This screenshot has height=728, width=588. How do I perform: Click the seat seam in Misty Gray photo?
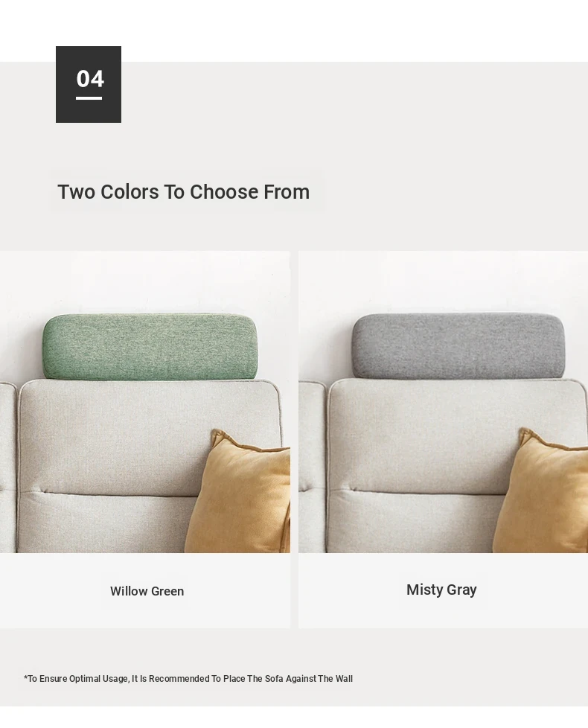click(x=418, y=492)
